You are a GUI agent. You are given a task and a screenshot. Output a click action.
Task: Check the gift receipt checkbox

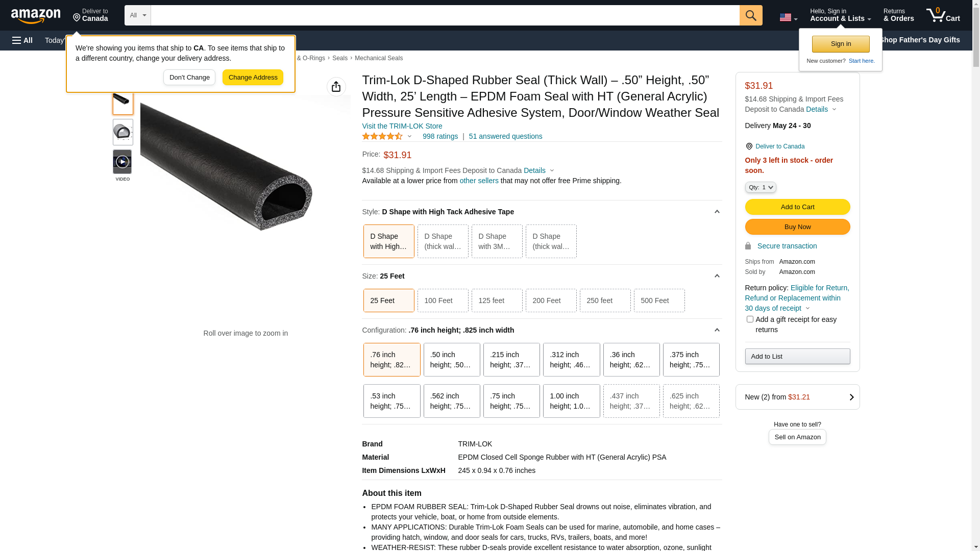pos(750,319)
